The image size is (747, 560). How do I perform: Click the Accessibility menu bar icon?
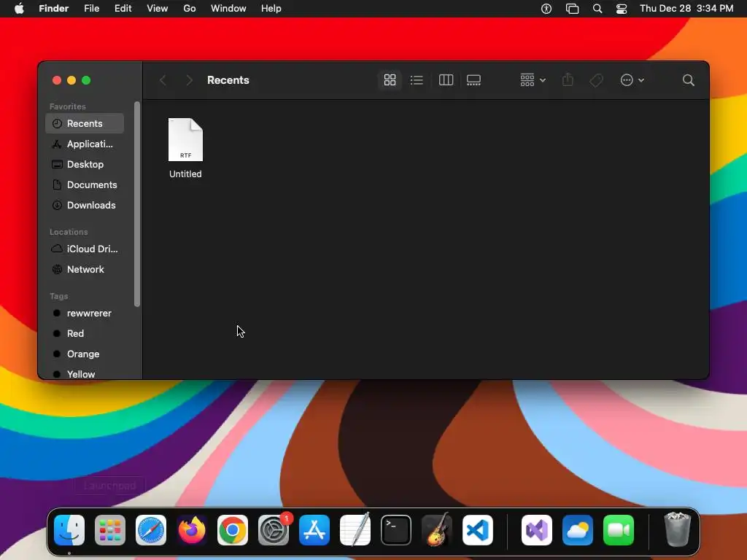coord(546,9)
